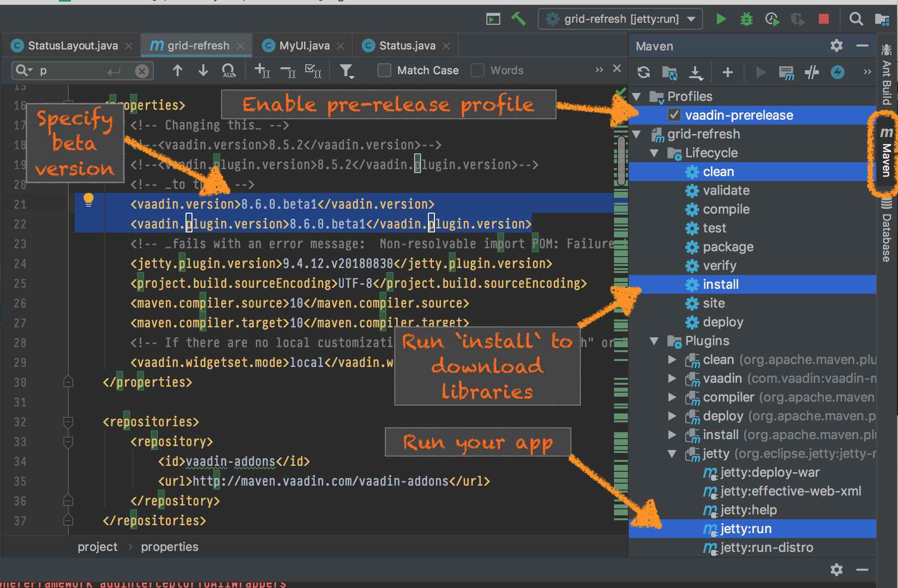The image size is (898, 588).
Task: Select the jetty:run goal
Action: coord(746,529)
